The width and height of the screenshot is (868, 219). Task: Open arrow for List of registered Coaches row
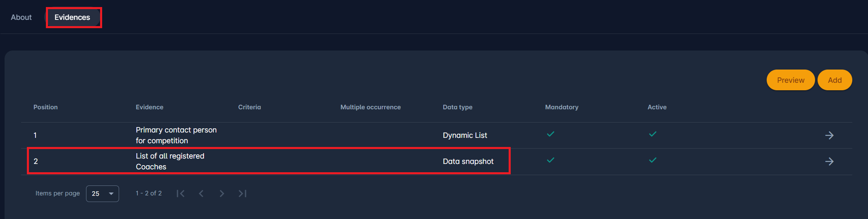tap(829, 161)
